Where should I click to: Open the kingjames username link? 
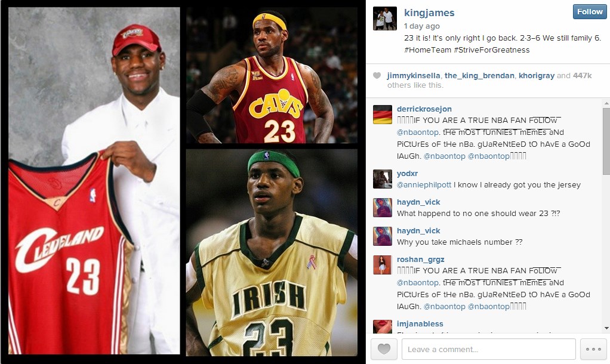point(429,13)
